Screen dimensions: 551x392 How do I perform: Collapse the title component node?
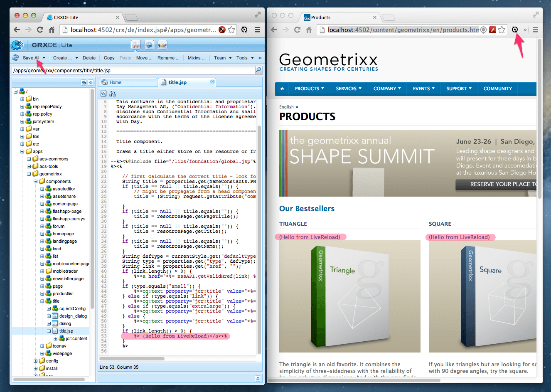42,301
